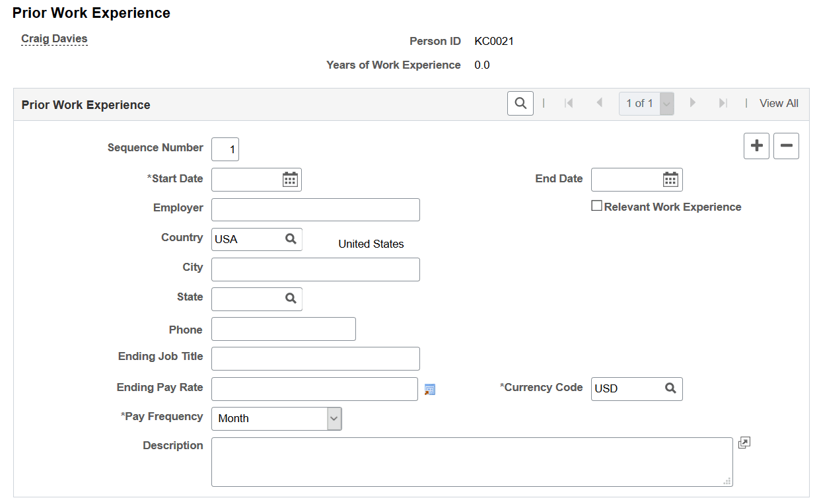Viewport: 817px width, 504px height.
Task: Open the End Date calendar picker
Action: click(670, 180)
